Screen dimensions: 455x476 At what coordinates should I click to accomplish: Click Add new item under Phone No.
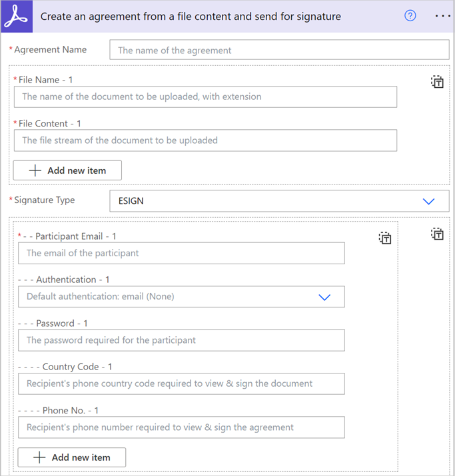[72, 457]
